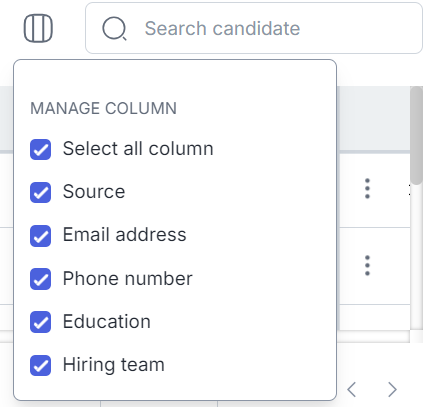Click the Hiring team label text
427x407 pixels.
(x=114, y=364)
